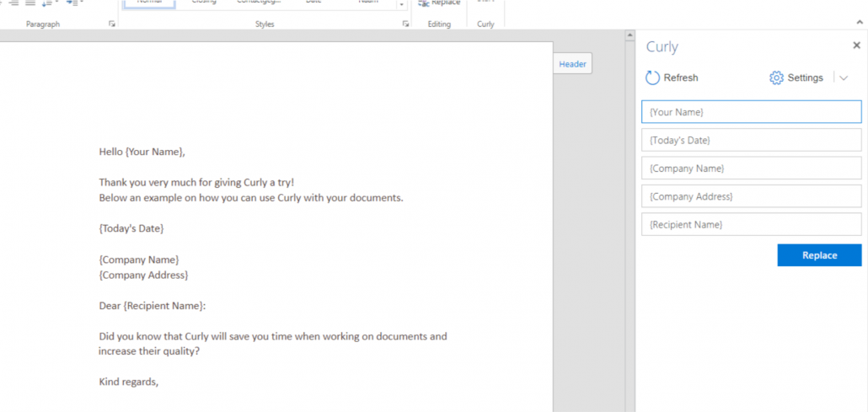Open the Styles pane launcher

(405, 24)
